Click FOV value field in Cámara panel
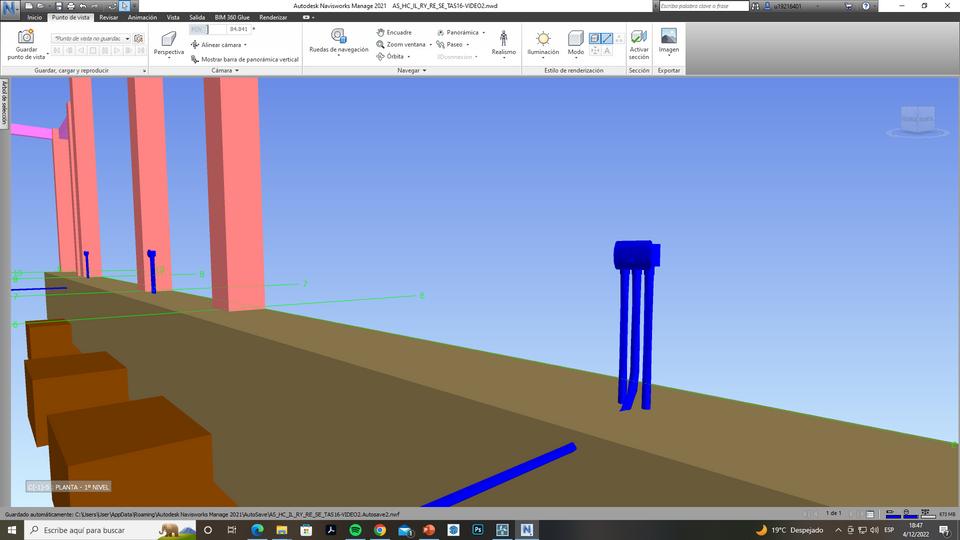Viewport: 960px width, 540px height. click(238, 29)
